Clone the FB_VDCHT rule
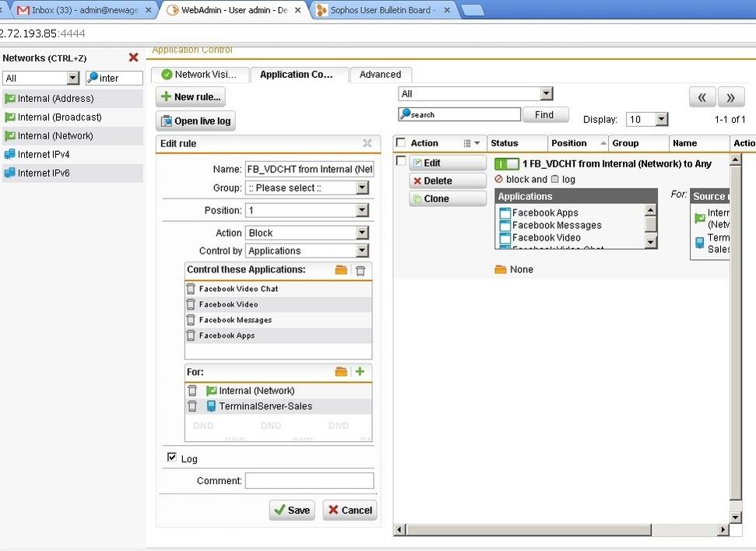The height and width of the screenshot is (551, 756). coord(448,198)
